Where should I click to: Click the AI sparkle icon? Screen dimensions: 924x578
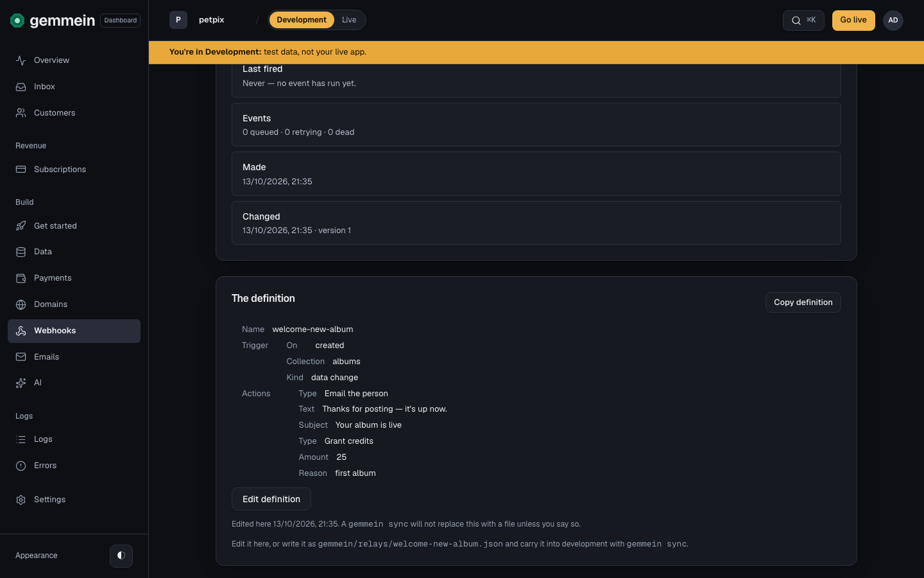pos(21,383)
